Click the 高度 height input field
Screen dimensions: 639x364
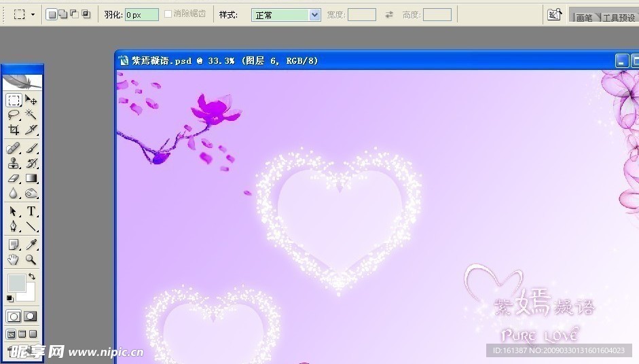[437, 15]
